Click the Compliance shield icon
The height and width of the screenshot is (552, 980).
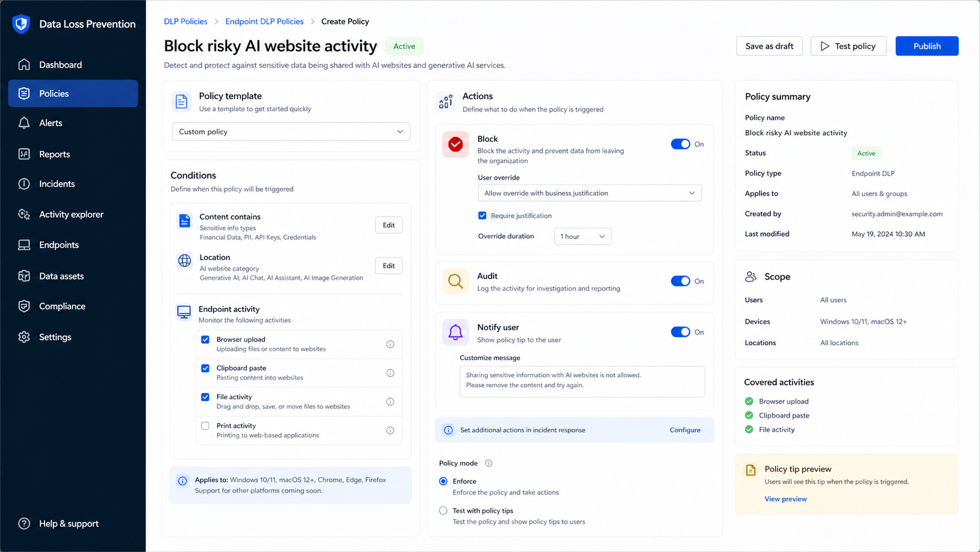pyautogui.click(x=24, y=306)
